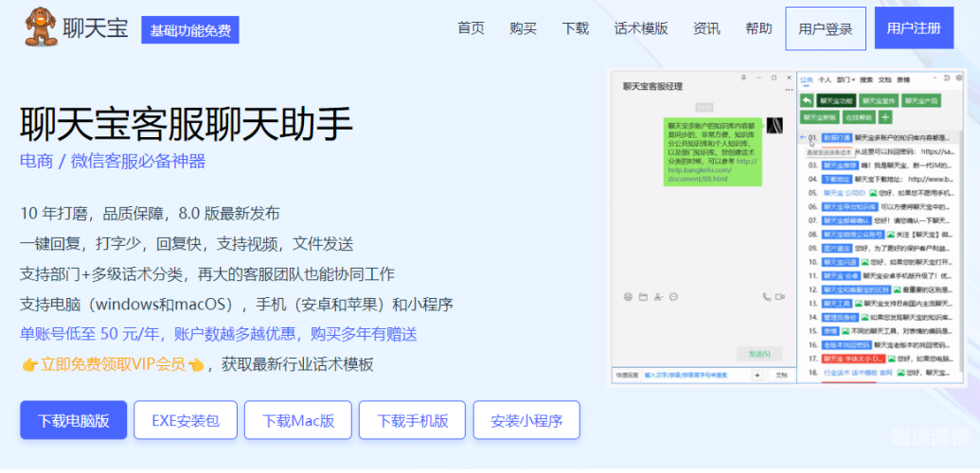980x473 pixels.
Task: Open the 购买 navigation item
Action: (x=523, y=28)
